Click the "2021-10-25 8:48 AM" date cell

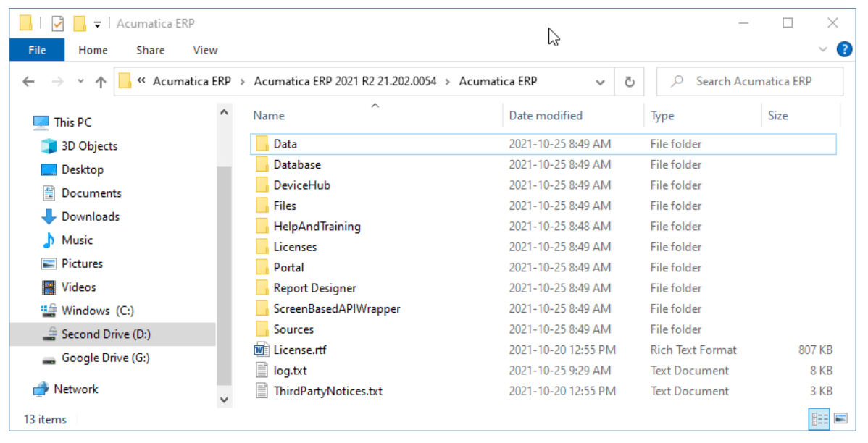click(559, 226)
